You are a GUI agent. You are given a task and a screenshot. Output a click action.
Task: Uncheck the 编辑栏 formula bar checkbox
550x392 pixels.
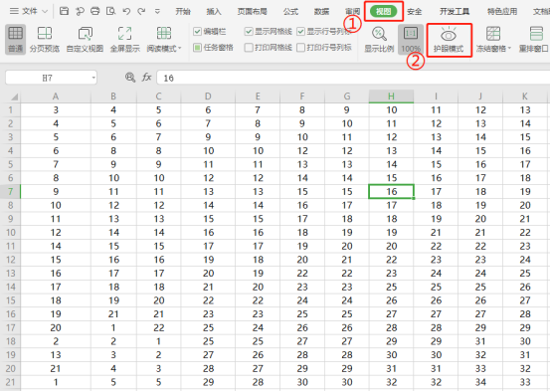[197, 32]
